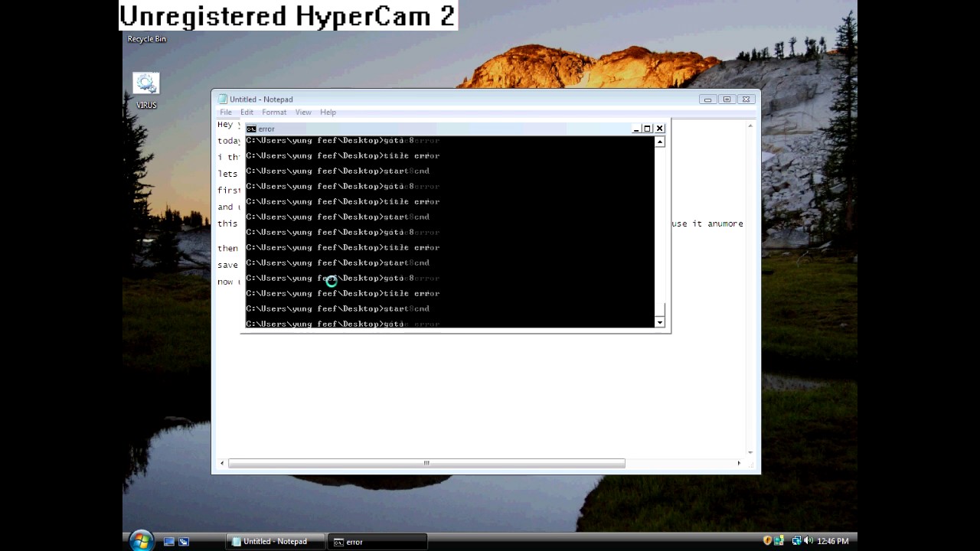The height and width of the screenshot is (551, 980).
Task: Click the error window vertical scrollbar thumb
Action: pyautogui.click(x=660, y=311)
